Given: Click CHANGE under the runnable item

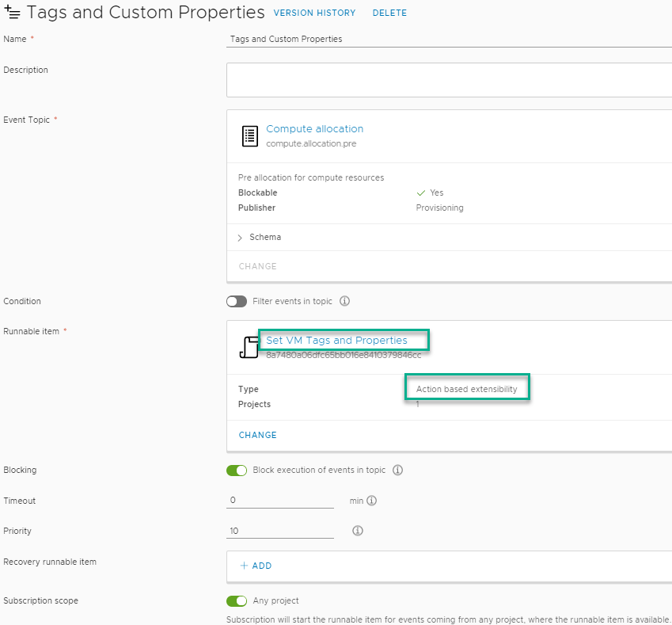Looking at the screenshot, I should (257, 435).
